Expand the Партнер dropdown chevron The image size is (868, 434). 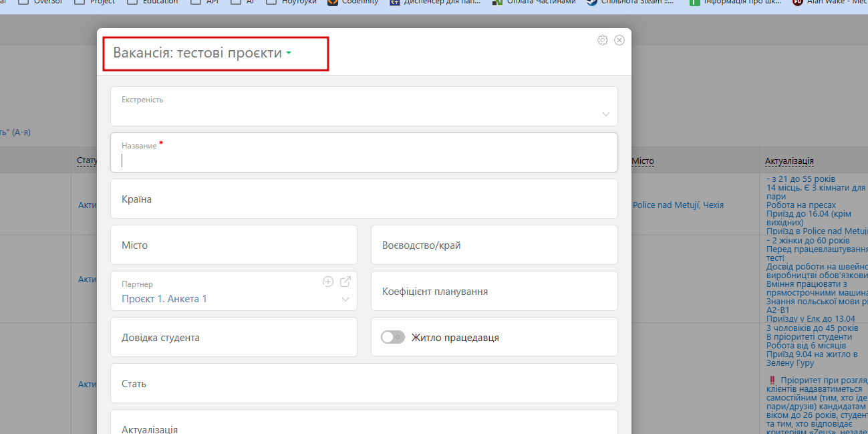click(345, 300)
